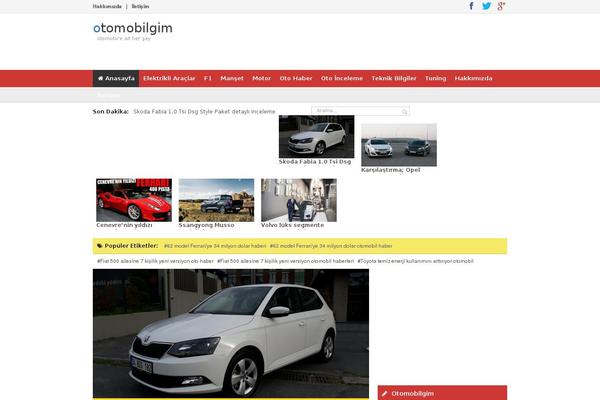Open the Volvo lüks segmente thumbnail
600x400 pixels.
pos(299,200)
